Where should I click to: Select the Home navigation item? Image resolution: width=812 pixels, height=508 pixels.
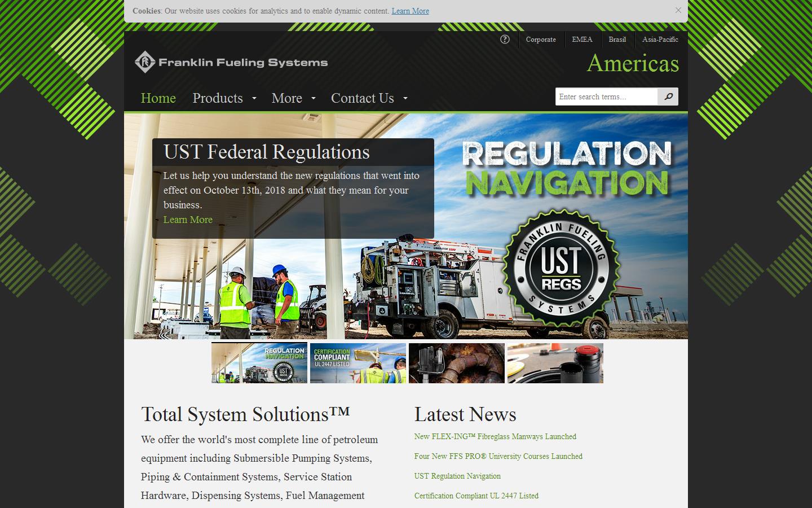pos(158,98)
